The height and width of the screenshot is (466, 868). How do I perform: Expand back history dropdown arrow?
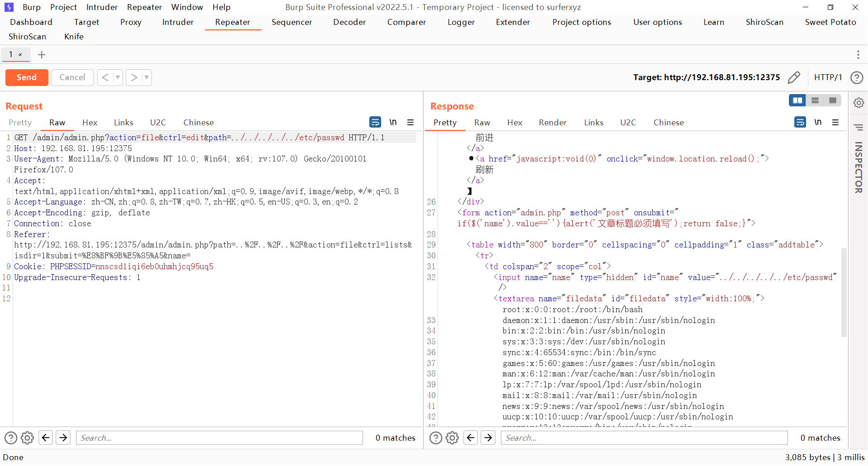coord(118,77)
